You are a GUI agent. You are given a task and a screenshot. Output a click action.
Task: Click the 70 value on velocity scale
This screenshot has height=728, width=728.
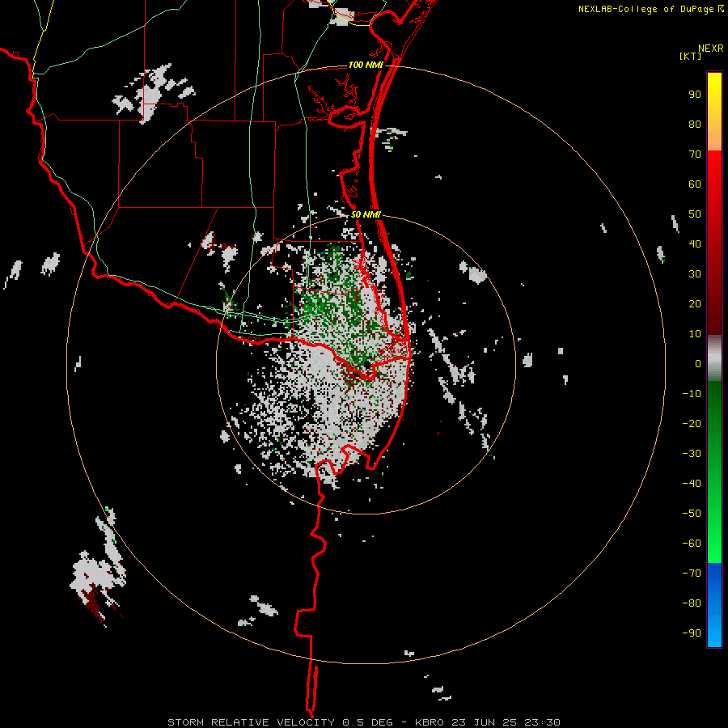pyautogui.click(x=695, y=154)
